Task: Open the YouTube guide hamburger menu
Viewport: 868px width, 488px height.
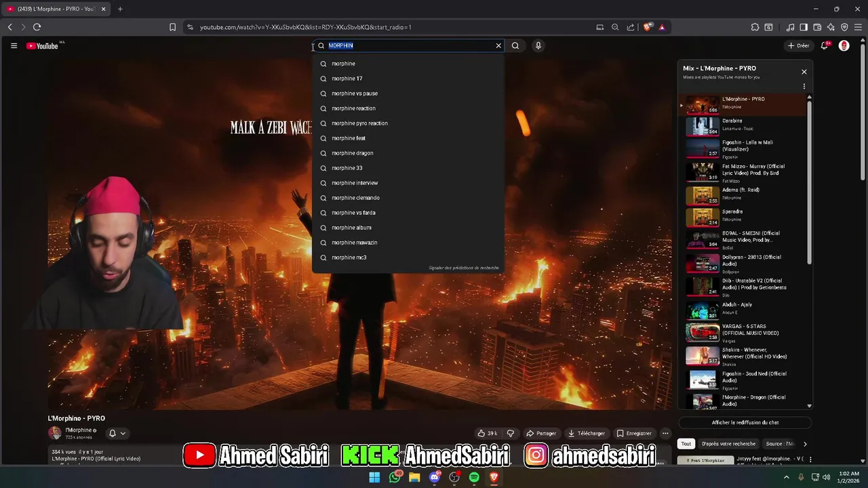Action: 14,45
